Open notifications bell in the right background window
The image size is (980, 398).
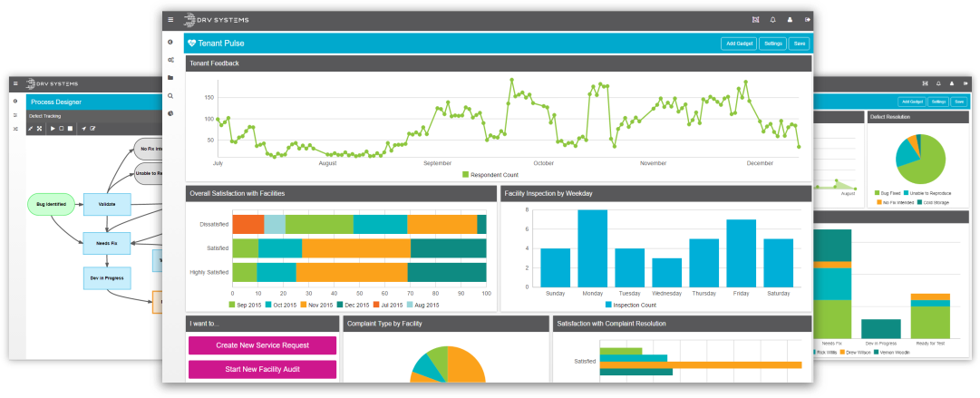[x=938, y=83]
